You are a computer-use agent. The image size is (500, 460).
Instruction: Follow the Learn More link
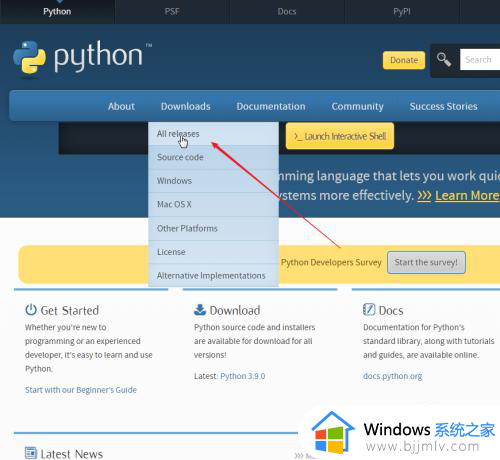coord(467,196)
